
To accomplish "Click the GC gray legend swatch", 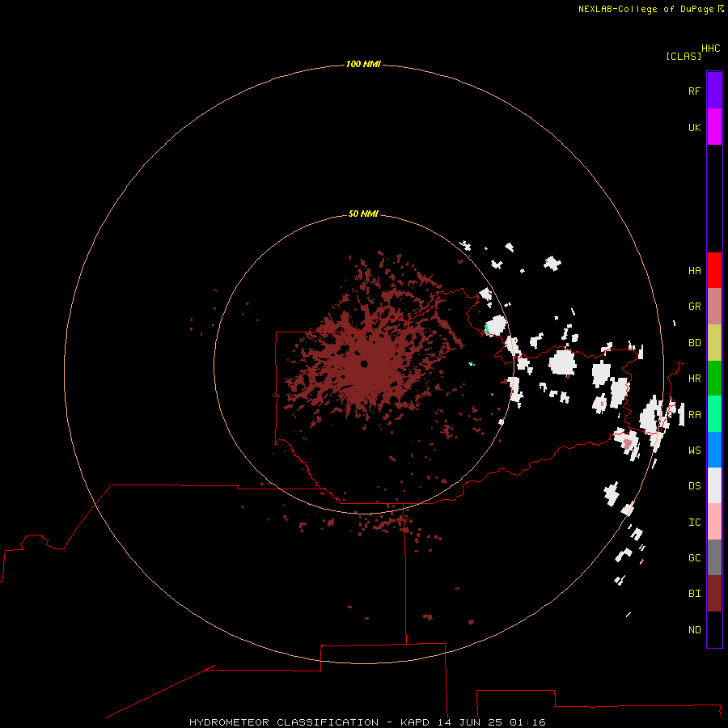I will [714, 557].
